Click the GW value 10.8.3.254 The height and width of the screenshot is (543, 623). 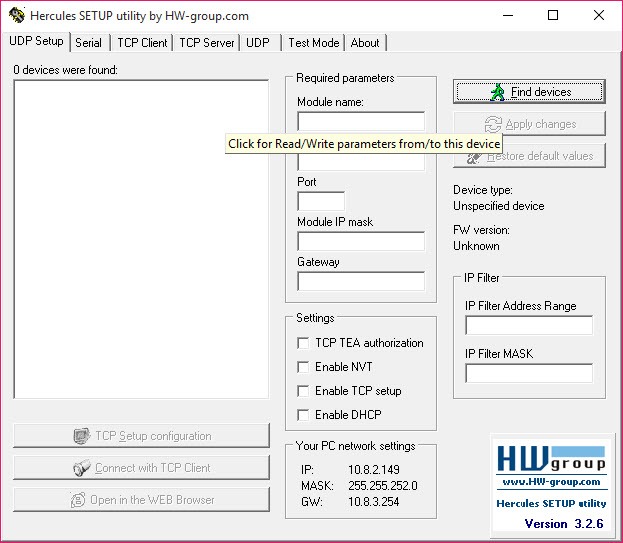pos(373,502)
